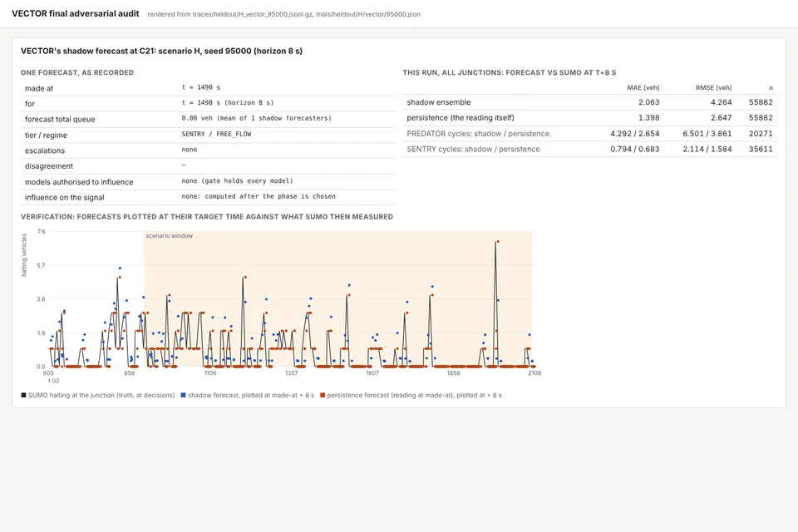Click the SENTRY RMSE value '2.114 / 1.584'
798x532 pixels.
pos(707,149)
